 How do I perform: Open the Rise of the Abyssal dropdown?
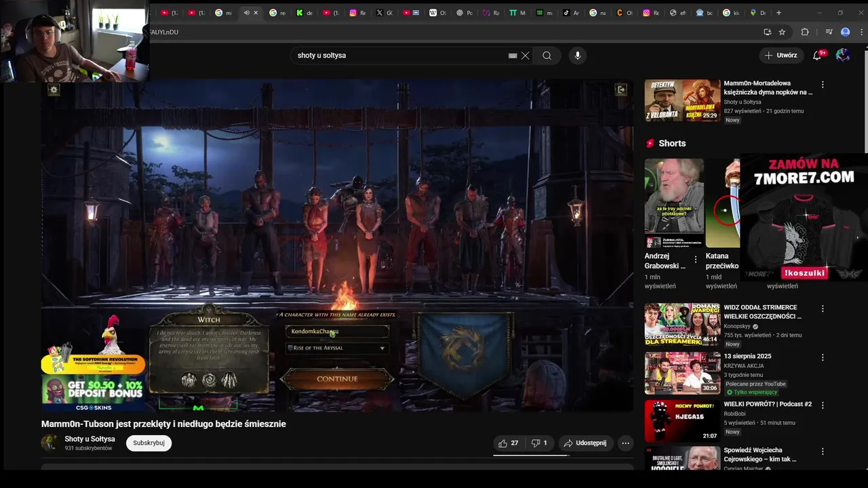pyautogui.click(x=337, y=348)
